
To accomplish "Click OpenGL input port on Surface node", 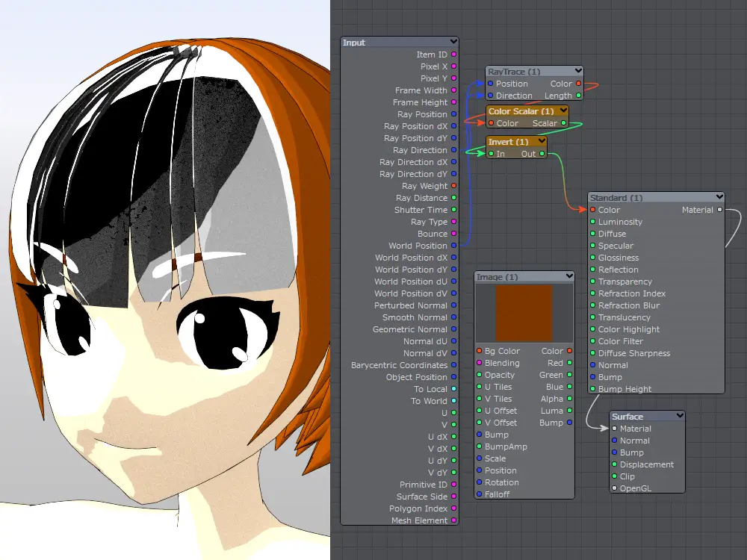I will click(x=614, y=488).
